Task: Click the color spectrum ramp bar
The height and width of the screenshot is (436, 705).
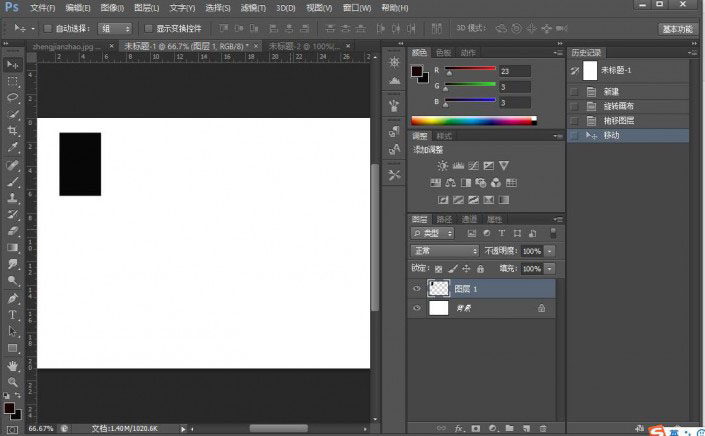Action: (x=473, y=121)
